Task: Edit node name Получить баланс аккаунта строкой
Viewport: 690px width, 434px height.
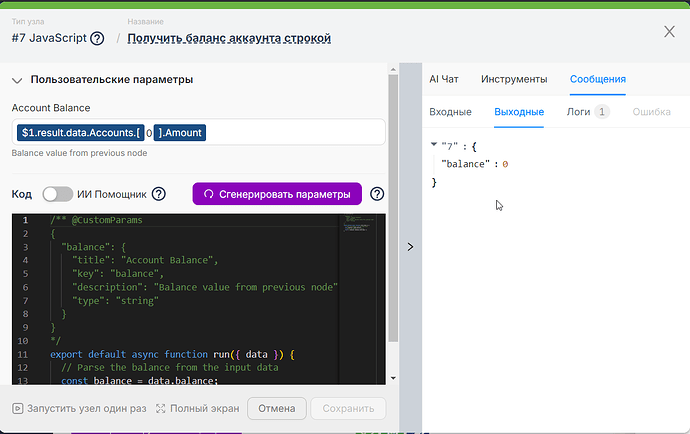Action: click(x=229, y=38)
